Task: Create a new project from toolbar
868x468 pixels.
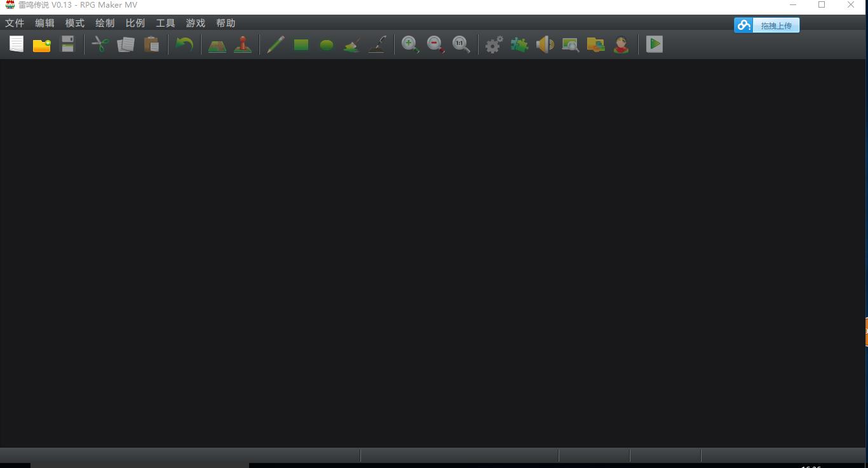Action: [17, 45]
